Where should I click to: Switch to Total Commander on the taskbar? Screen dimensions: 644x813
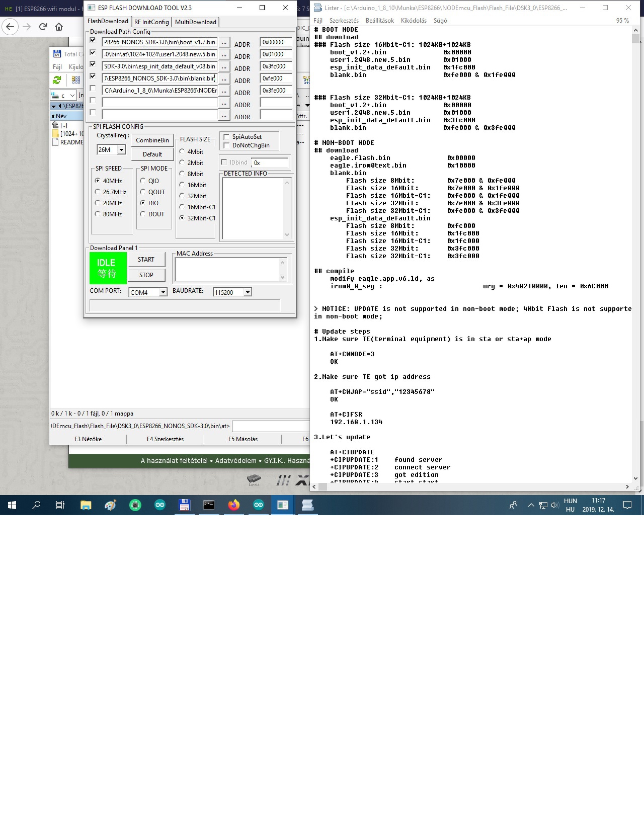pos(185,505)
